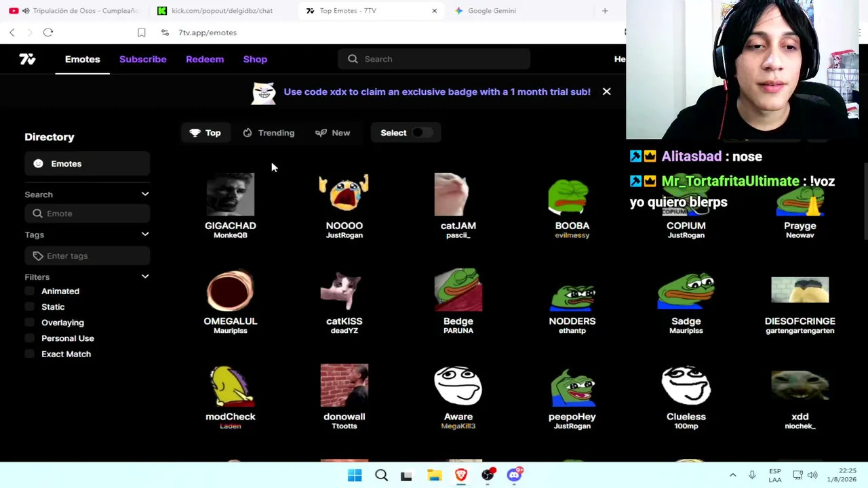The height and width of the screenshot is (488, 868).
Task: Open creator Mauriplss under OMEGALUL
Action: point(231,331)
